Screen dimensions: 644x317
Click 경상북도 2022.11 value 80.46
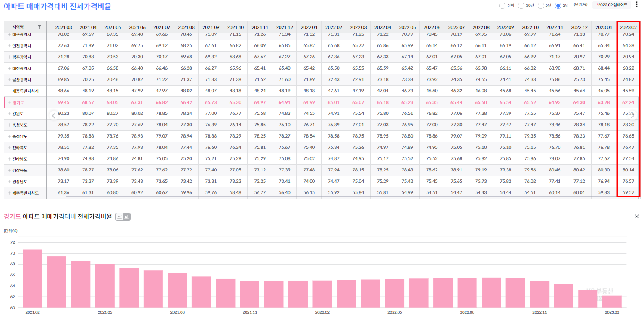pos(555,170)
